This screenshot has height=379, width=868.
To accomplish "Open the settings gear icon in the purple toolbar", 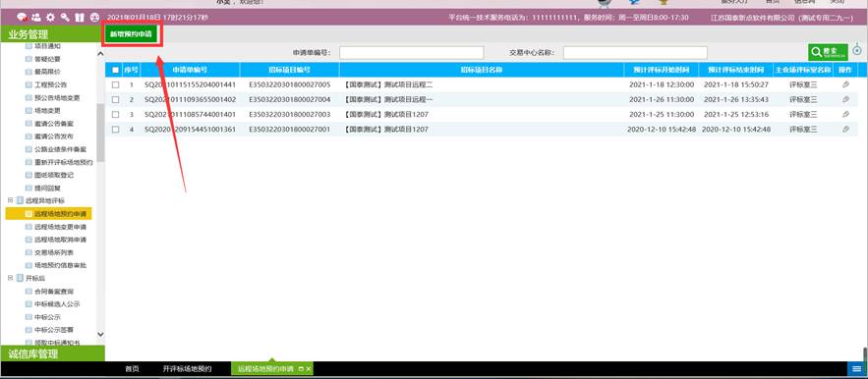I will click(51, 18).
